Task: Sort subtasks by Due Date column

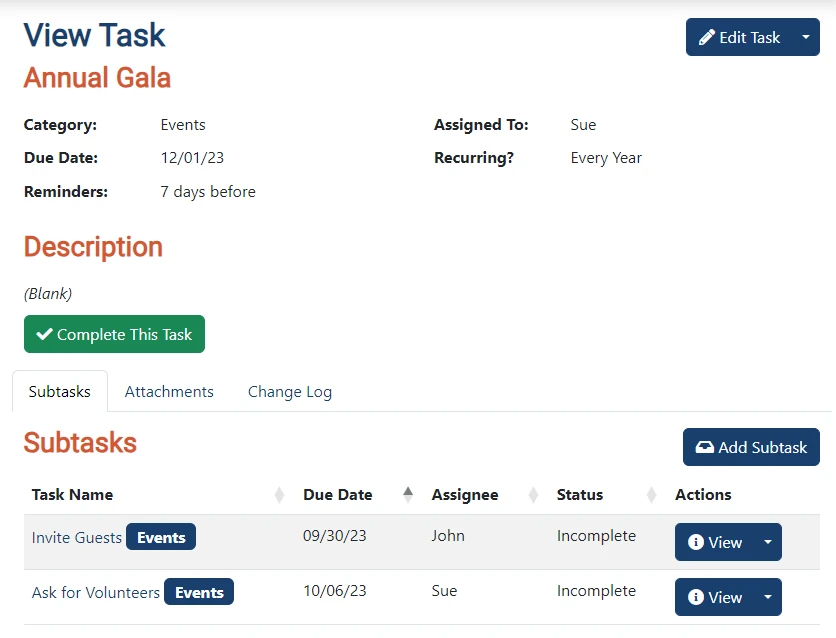Action: tap(338, 494)
